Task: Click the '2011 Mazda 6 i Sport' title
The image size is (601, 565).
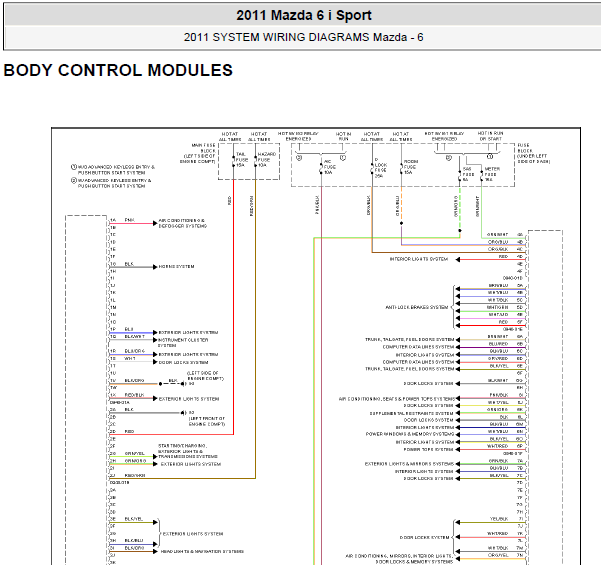Action: [304, 15]
